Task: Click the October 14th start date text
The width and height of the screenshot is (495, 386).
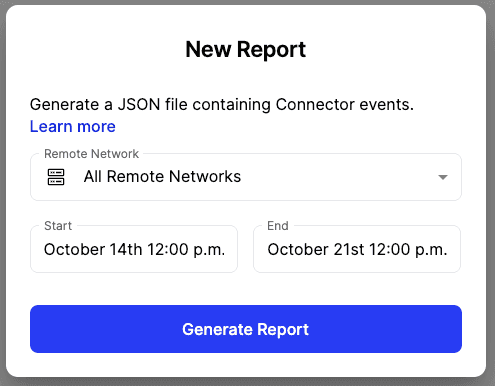Action: click(x=93, y=249)
